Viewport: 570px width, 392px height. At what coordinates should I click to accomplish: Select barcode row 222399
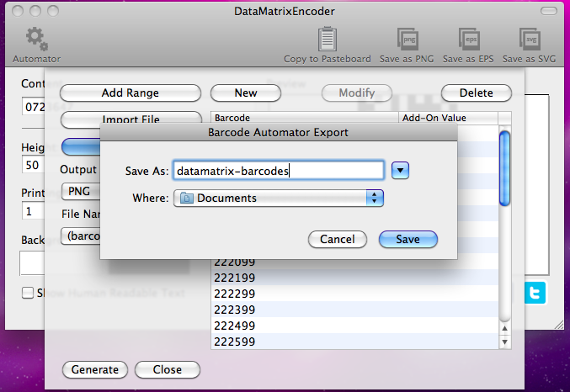point(354,310)
